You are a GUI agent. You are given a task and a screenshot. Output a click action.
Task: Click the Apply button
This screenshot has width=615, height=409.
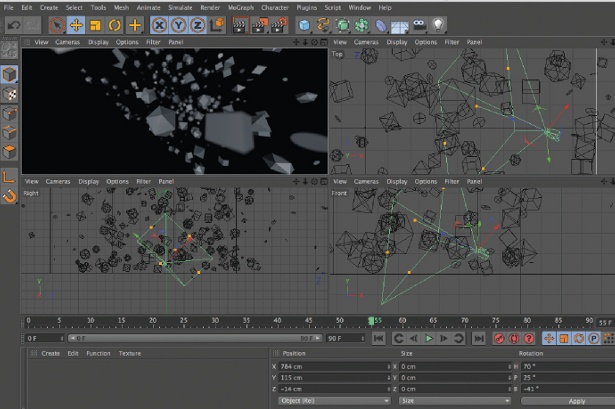(x=576, y=400)
